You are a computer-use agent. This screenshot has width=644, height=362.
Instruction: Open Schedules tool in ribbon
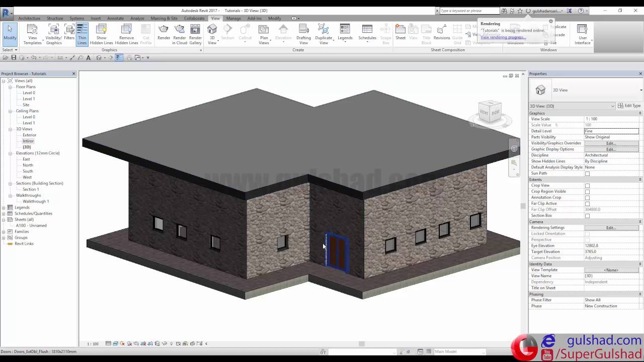[367, 33]
